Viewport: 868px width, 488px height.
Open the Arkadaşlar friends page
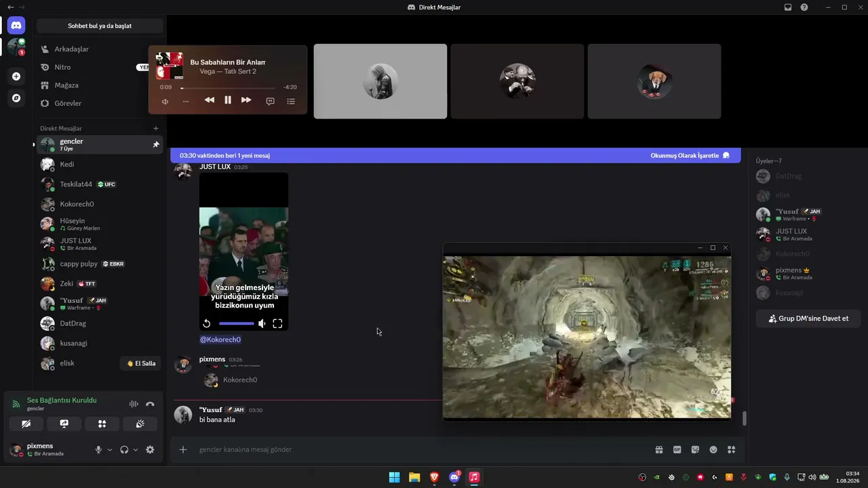point(100,49)
